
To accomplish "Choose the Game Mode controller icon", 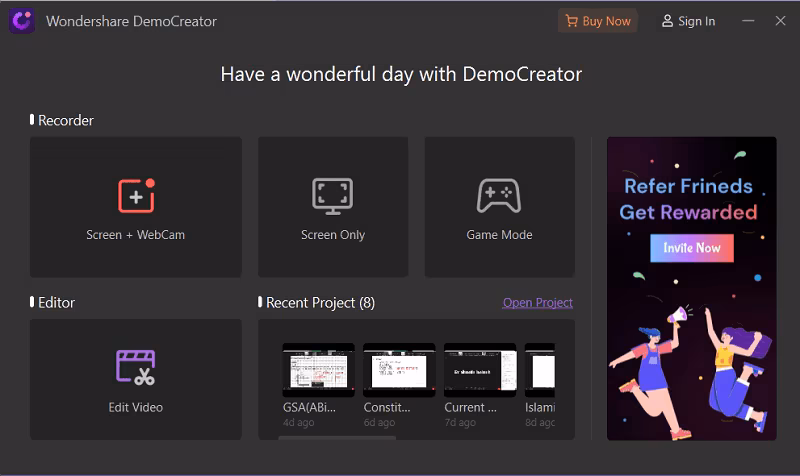I will coord(499,195).
